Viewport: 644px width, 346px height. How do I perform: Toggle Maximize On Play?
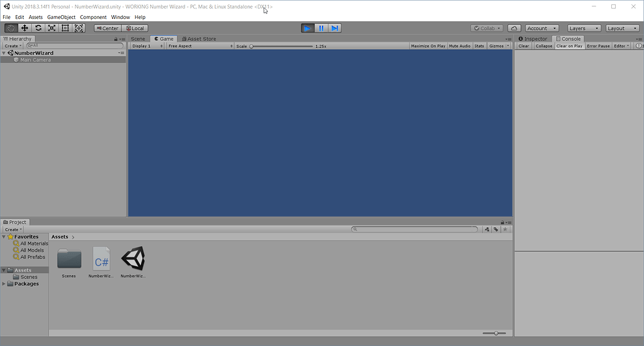point(428,46)
